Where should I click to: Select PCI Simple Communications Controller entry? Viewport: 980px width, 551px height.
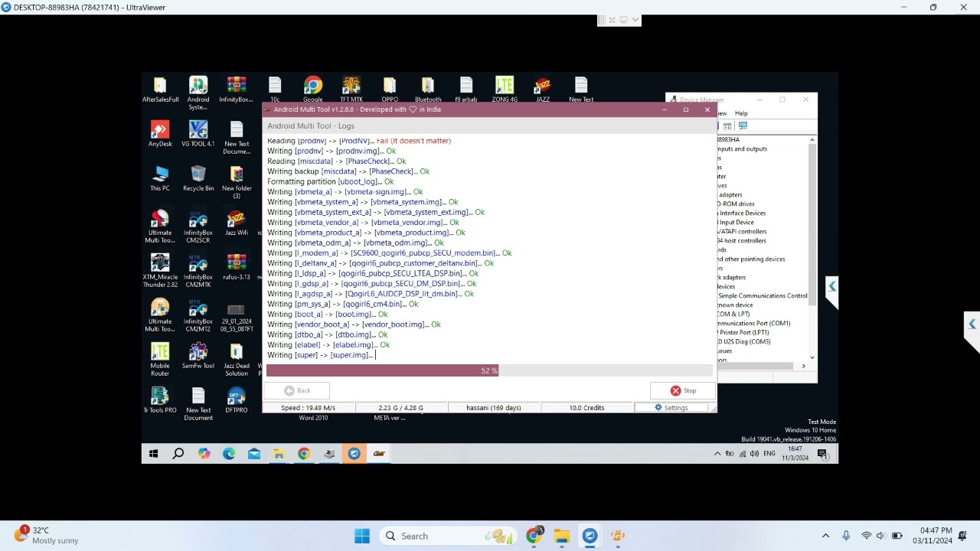click(763, 296)
